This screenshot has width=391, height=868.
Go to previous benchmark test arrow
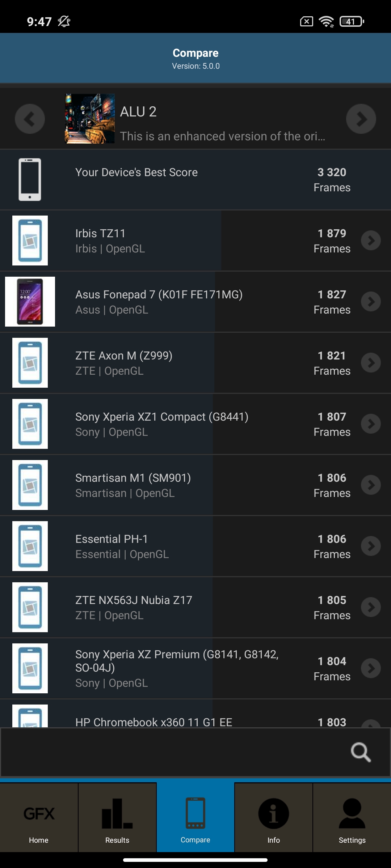30,119
